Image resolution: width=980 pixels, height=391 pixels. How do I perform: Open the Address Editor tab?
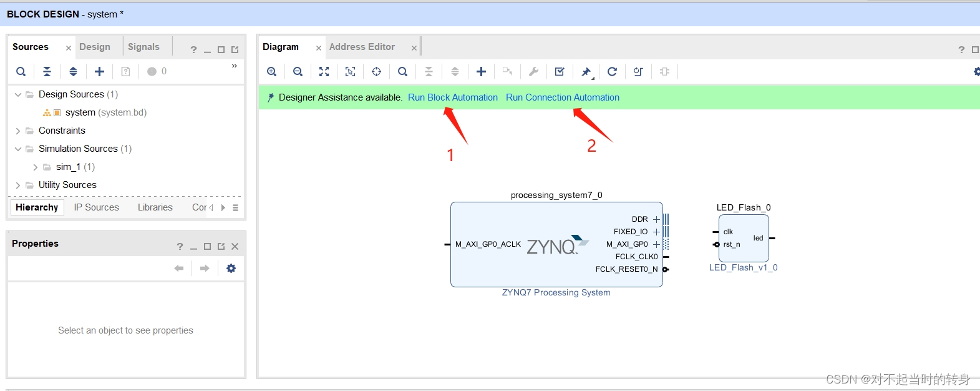pyautogui.click(x=362, y=47)
